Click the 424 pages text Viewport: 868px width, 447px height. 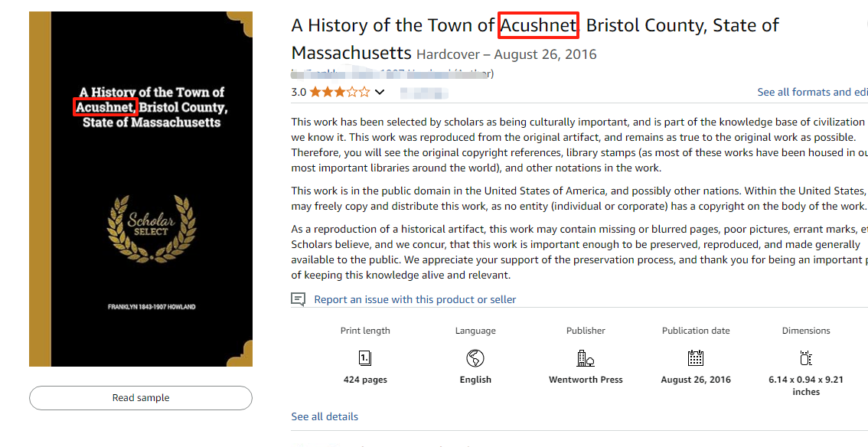click(x=365, y=380)
